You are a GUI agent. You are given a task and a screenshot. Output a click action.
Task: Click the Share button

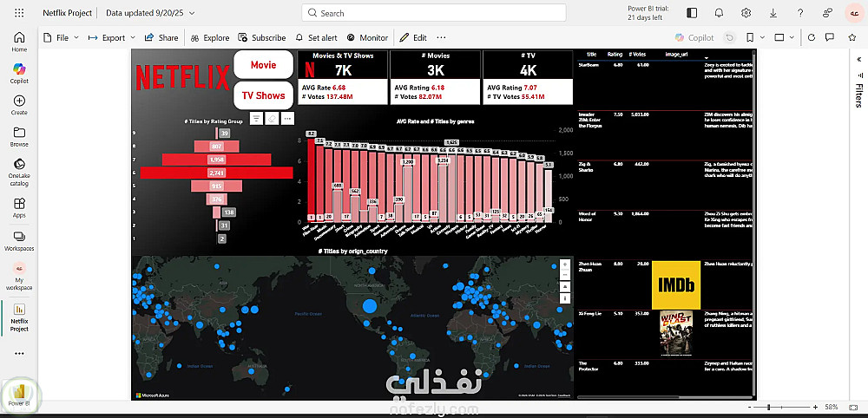point(161,37)
